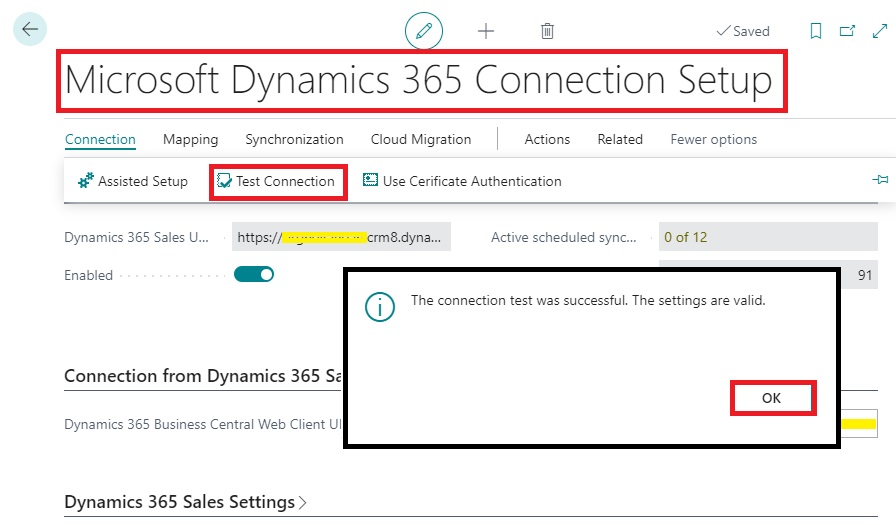Run Test Connection
This screenshot has width=896, height=525.
point(277,181)
